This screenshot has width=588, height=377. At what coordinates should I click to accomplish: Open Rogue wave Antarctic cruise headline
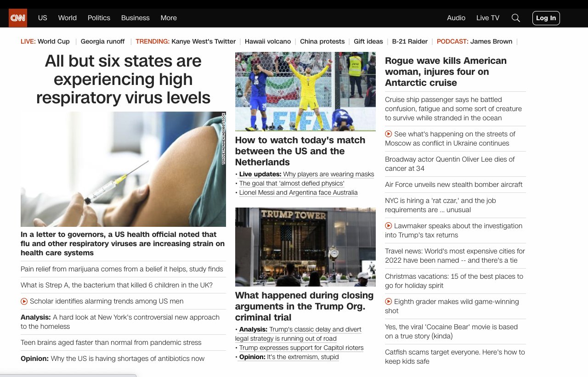446,72
